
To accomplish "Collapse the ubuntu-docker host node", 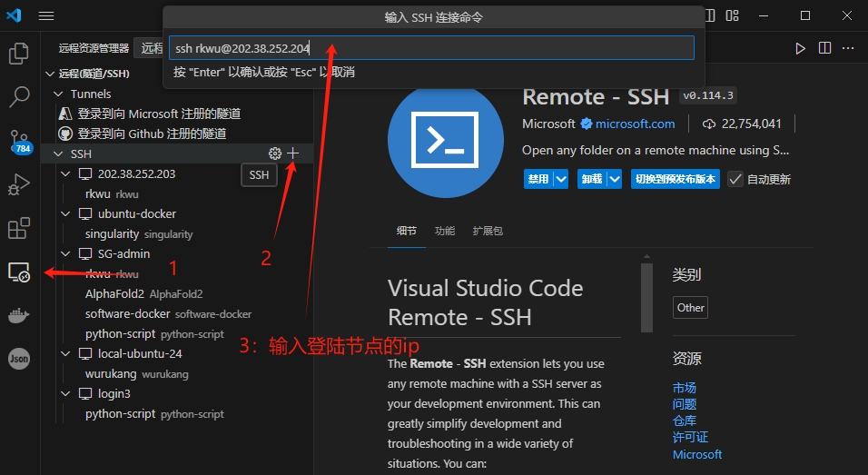I will tap(65, 213).
